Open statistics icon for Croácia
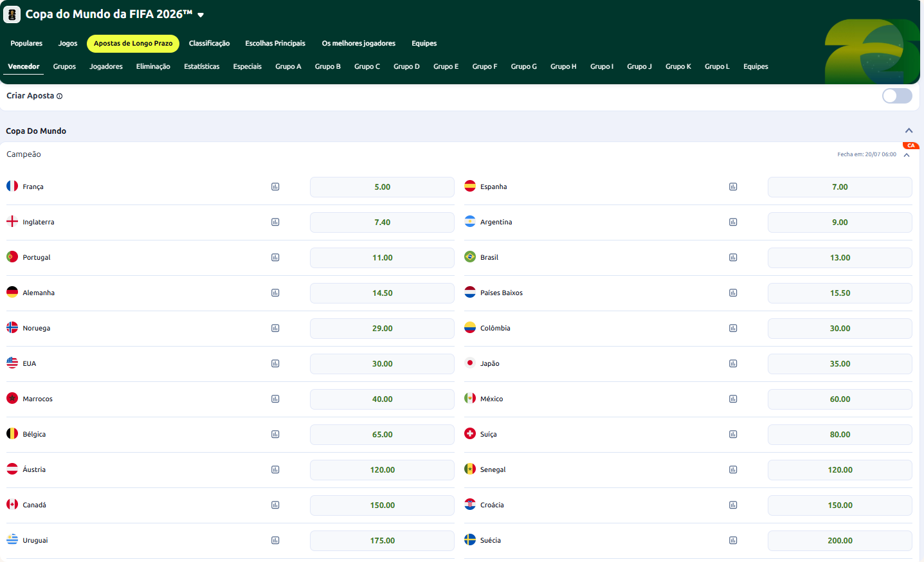 (x=733, y=505)
